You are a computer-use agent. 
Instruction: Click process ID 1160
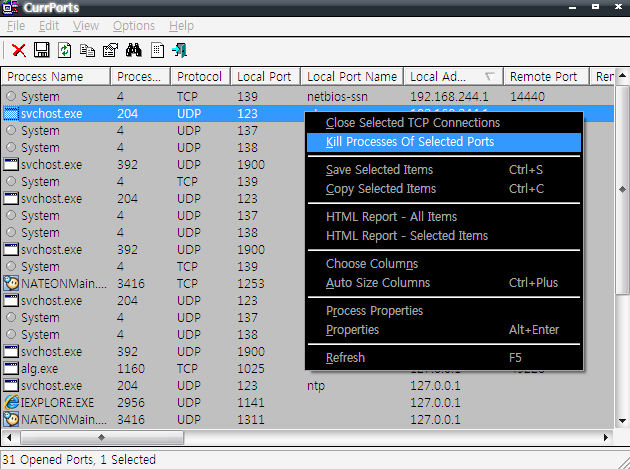[x=131, y=369]
